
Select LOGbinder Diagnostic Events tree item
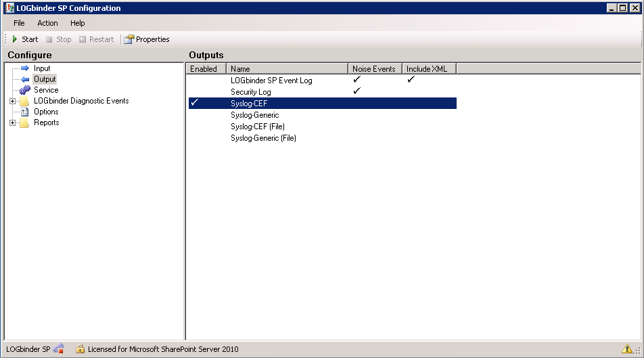(81, 101)
